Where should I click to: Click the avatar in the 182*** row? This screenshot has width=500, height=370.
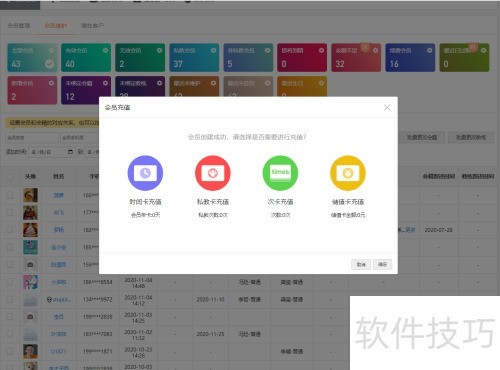pyautogui.click(x=30, y=230)
